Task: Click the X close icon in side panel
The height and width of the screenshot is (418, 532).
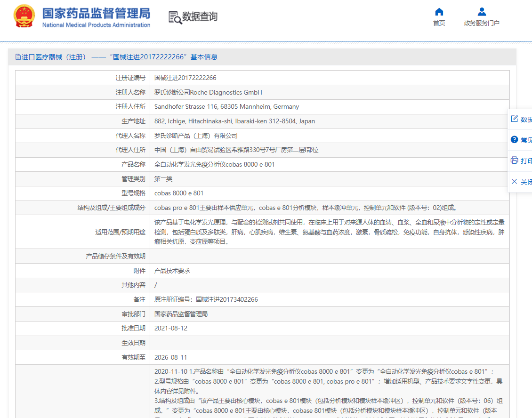Action: [x=515, y=182]
